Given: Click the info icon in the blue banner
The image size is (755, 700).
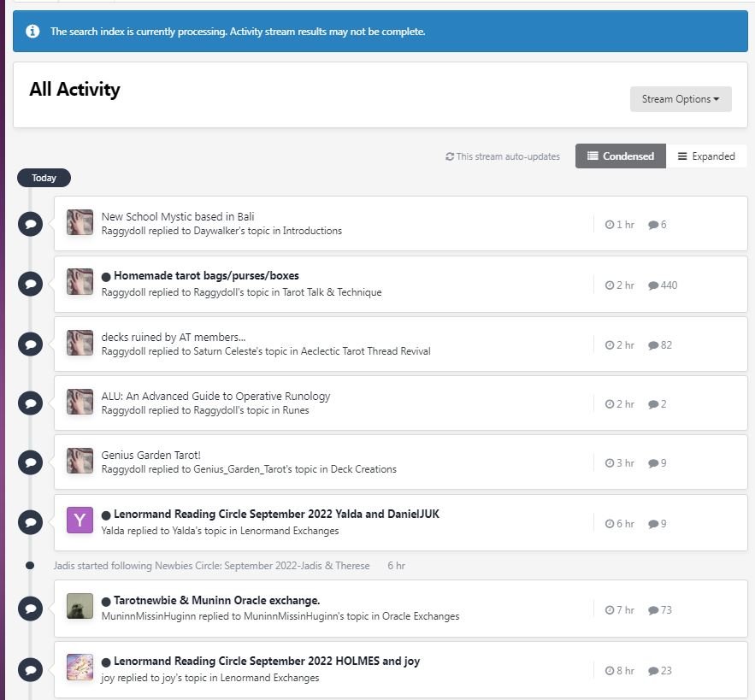Looking at the screenshot, I should [x=32, y=32].
